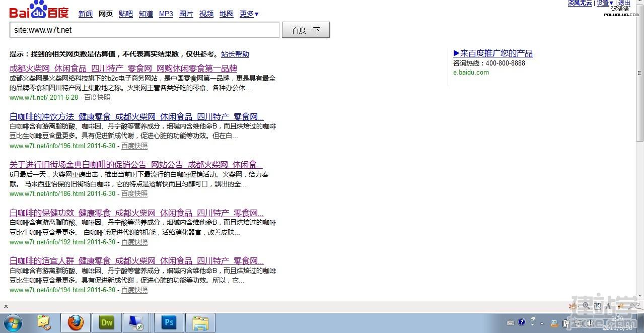Open the Windows Start menu
The height and width of the screenshot is (333, 644).
tap(13, 322)
